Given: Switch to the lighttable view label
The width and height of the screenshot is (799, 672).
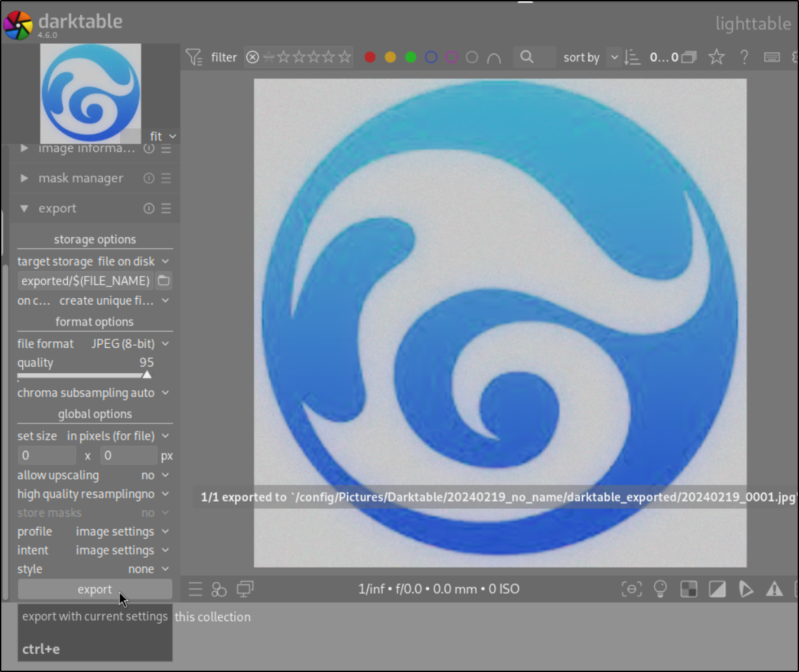Looking at the screenshot, I should pyautogui.click(x=753, y=24).
